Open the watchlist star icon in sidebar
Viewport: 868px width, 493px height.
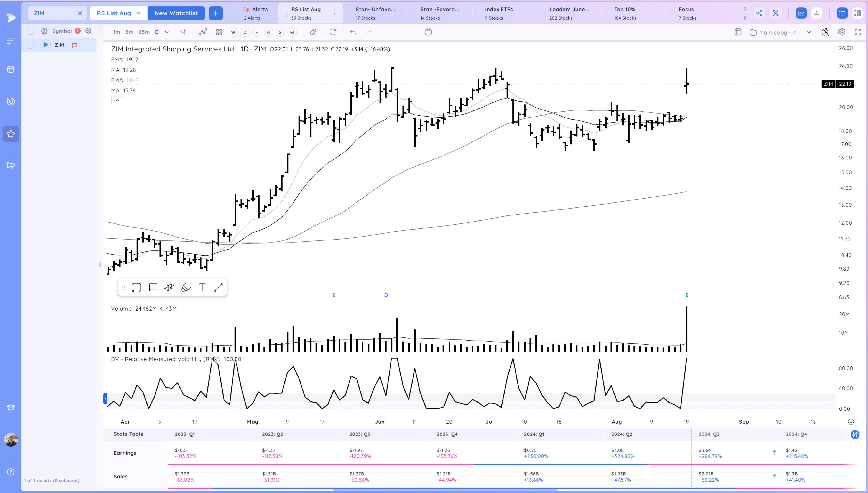coord(10,134)
